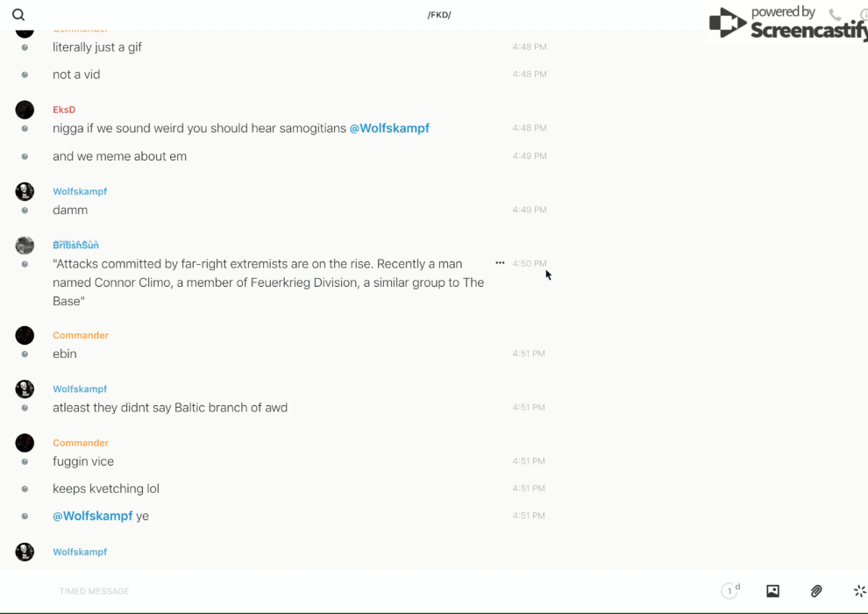
Task: Open the /FKD/ conversation title
Action: pyautogui.click(x=439, y=15)
